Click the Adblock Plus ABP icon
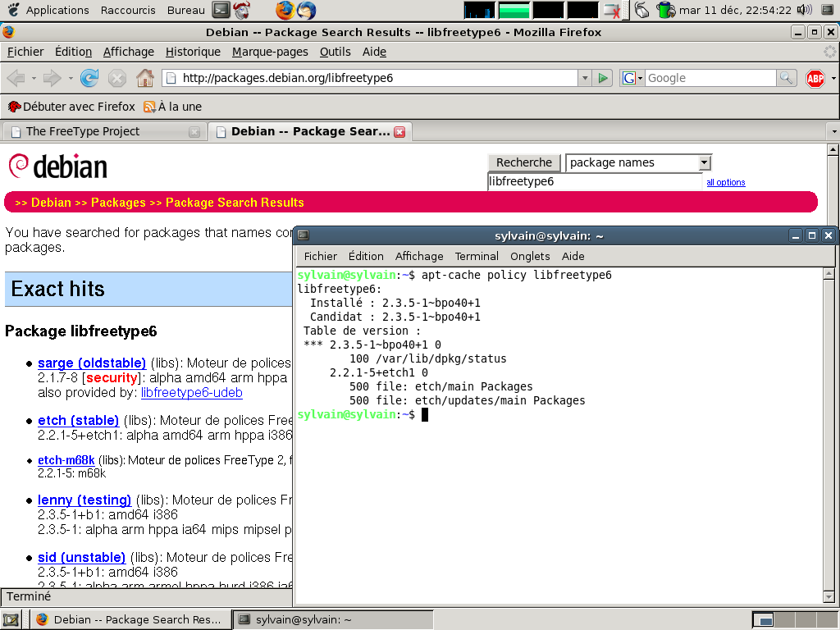Image resolution: width=840 pixels, height=630 pixels. click(x=815, y=78)
